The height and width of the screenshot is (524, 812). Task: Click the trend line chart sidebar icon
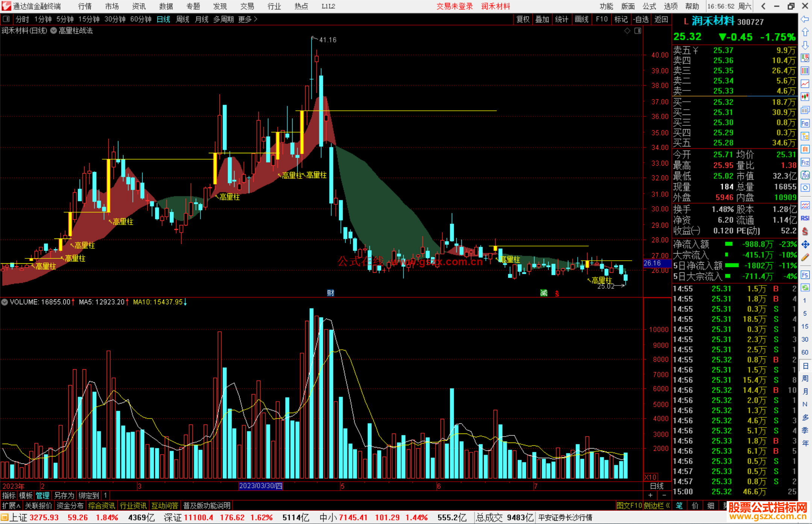pyautogui.click(x=805, y=84)
